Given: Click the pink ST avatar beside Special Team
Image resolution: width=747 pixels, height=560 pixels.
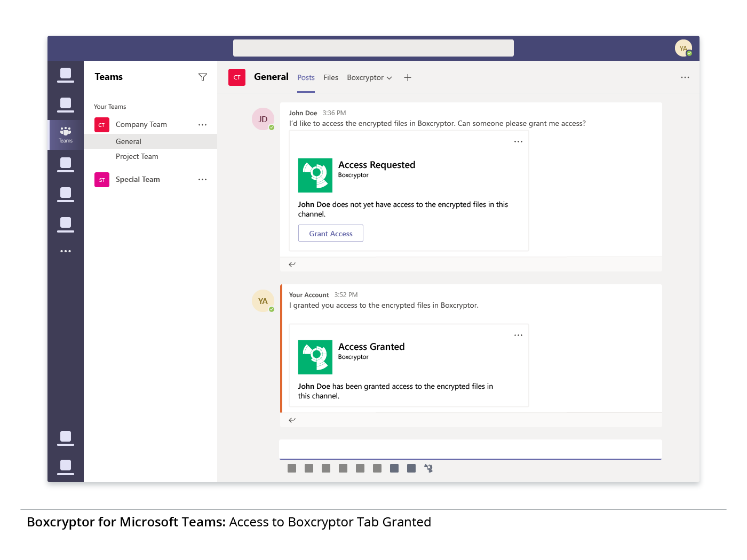Looking at the screenshot, I should (x=102, y=180).
